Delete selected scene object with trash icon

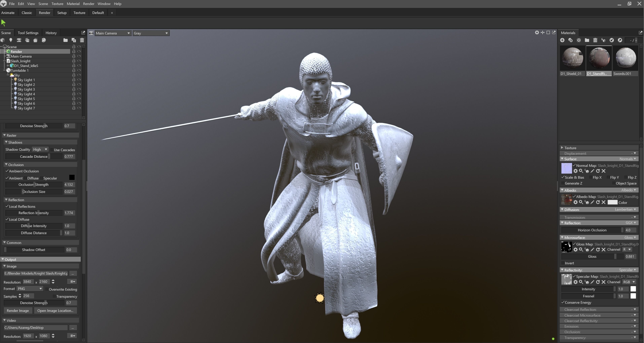tap(82, 40)
